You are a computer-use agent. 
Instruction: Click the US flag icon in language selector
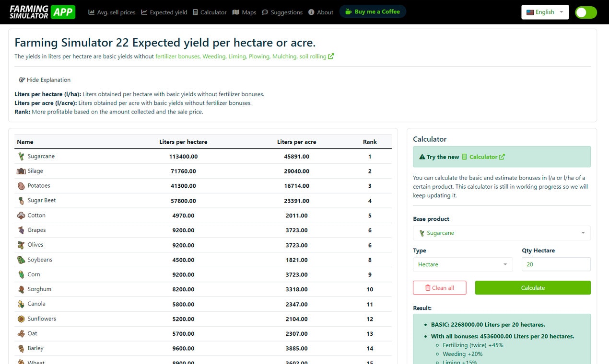pyautogui.click(x=530, y=12)
